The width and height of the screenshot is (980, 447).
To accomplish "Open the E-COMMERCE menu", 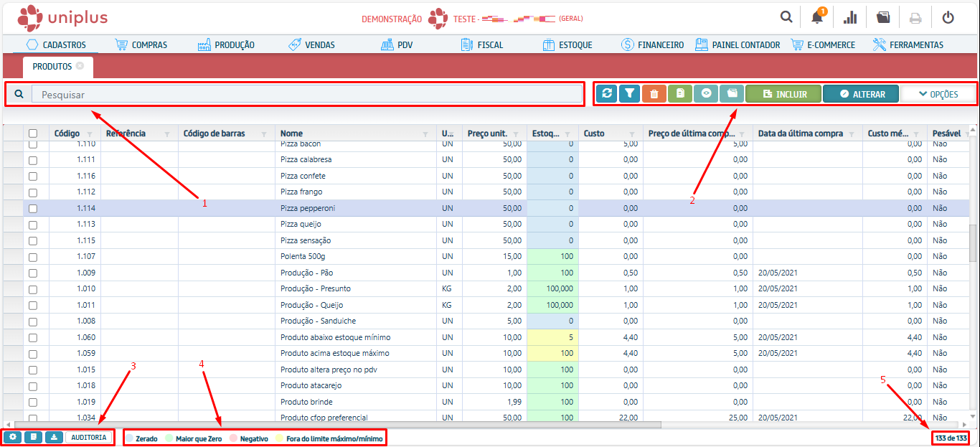I will point(823,44).
